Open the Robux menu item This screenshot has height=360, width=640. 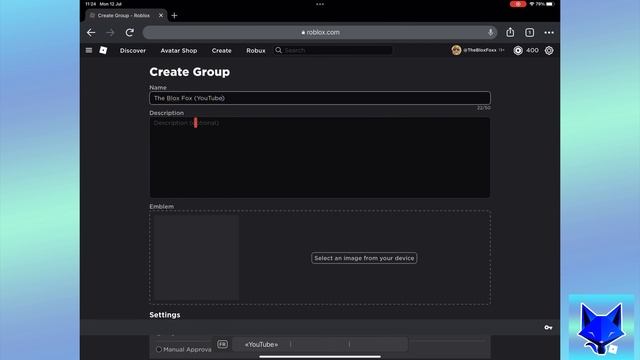pyautogui.click(x=256, y=51)
